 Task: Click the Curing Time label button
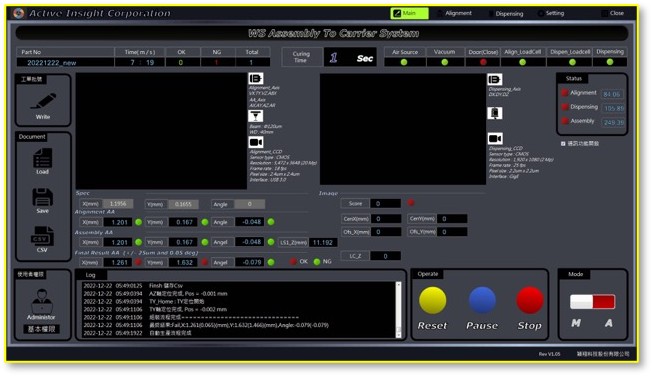(302, 57)
